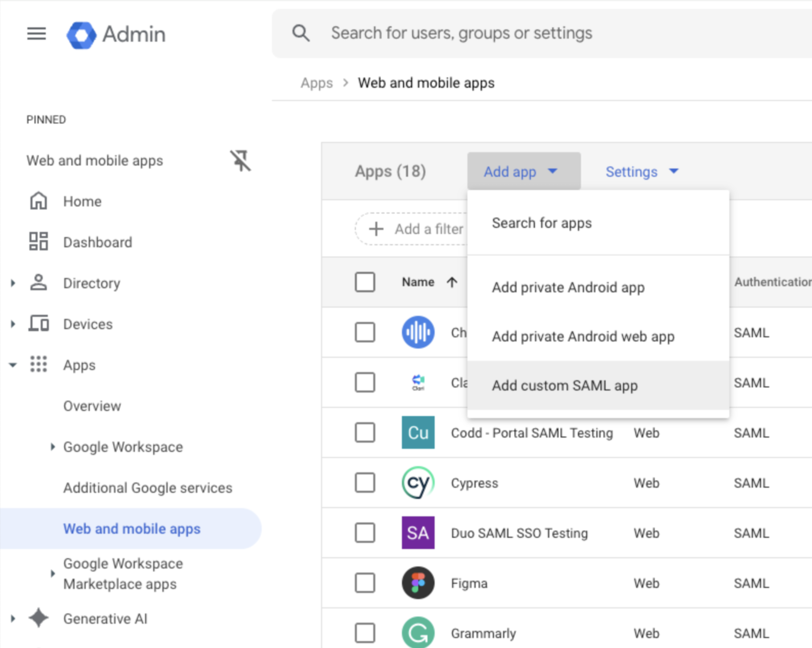The image size is (812, 648).
Task: Click the Apps breadcrumb link
Action: [x=317, y=83]
